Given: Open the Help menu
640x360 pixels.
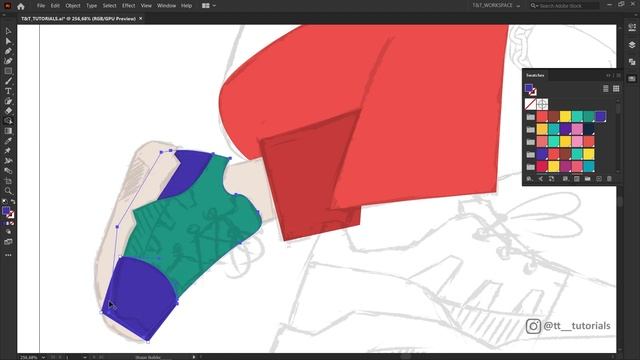Looking at the screenshot, I should tap(187, 6).
